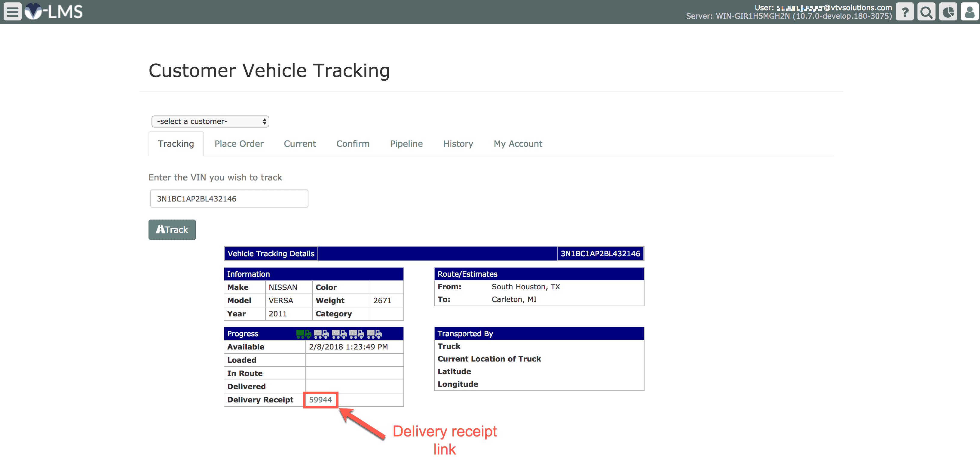The width and height of the screenshot is (980, 468).
Task: Click the last gray truck progress icon
Action: (374, 334)
